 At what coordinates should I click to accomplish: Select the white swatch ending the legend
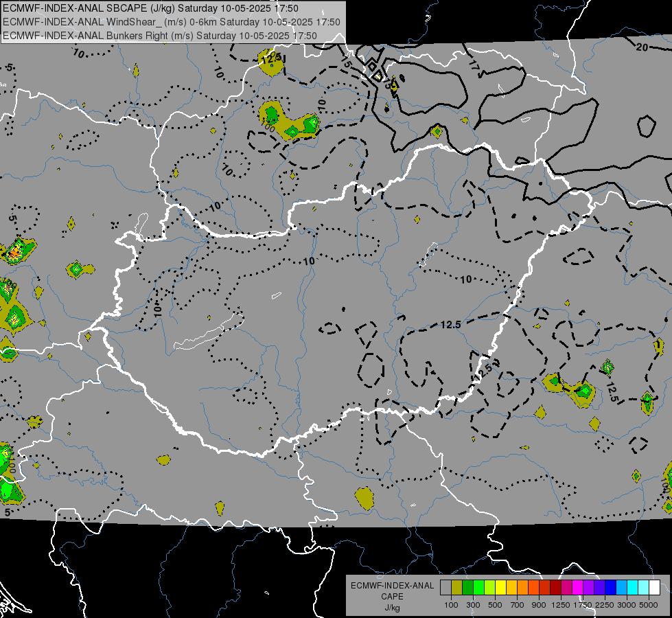pos(654,588)
